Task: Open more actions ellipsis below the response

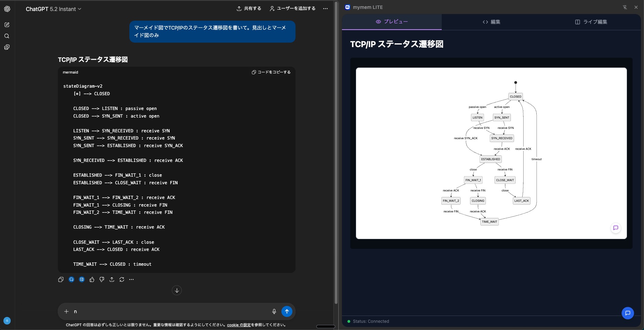Action: coord(131,279)
